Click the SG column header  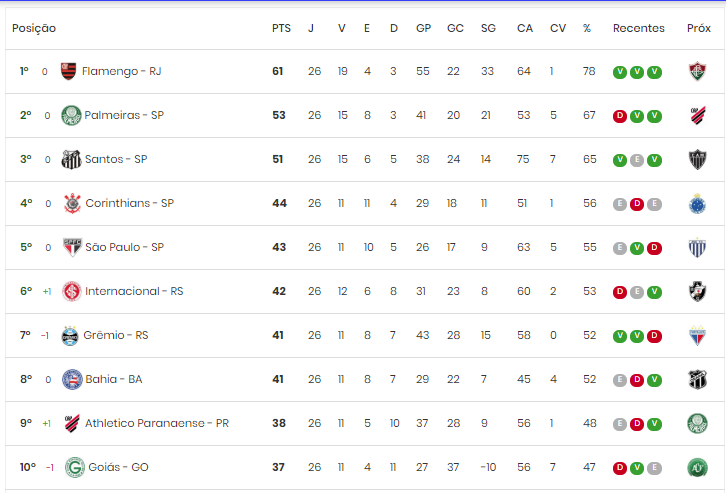[488, 28]
